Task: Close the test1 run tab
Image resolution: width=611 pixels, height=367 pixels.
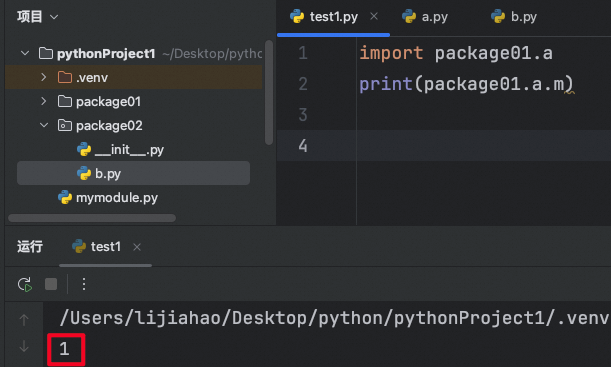Action: point(137,247)
